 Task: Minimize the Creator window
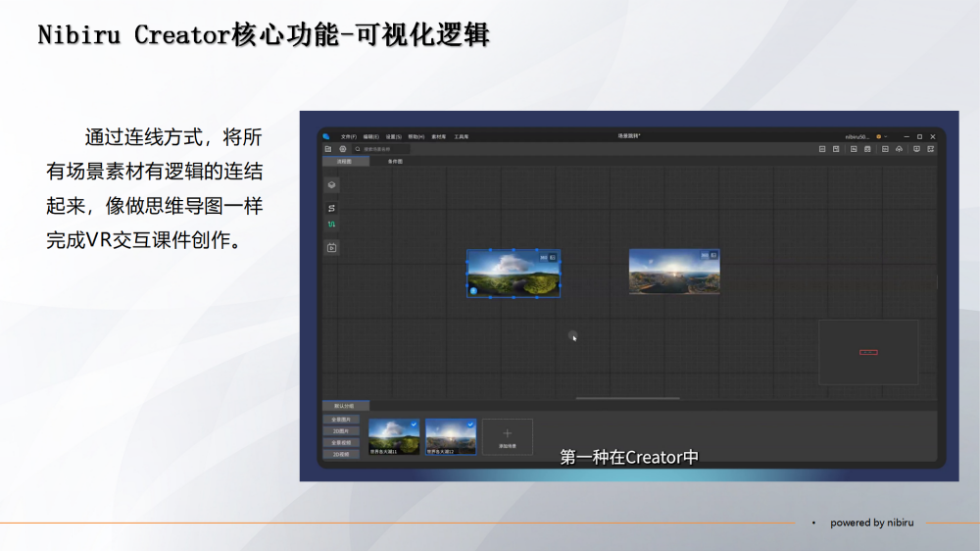906,136
